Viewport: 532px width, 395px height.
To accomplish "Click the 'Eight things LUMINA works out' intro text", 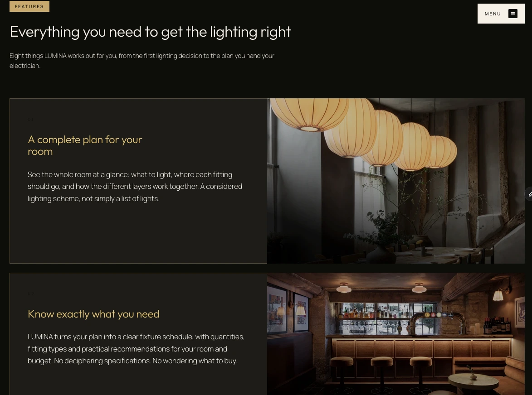I will (142, 61).
